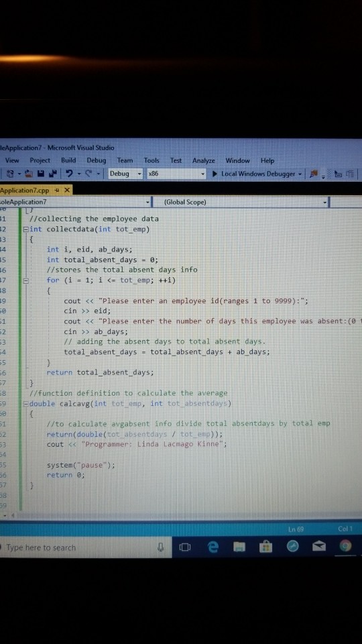Open the Help menu
Screen dimensions: 362x644
click(x=267, y=160)
